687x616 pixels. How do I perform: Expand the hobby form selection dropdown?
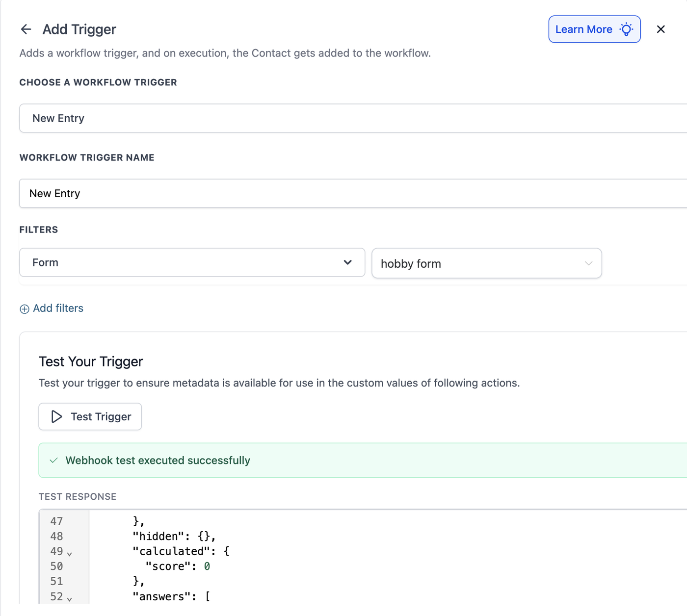[x=487, y=263]
